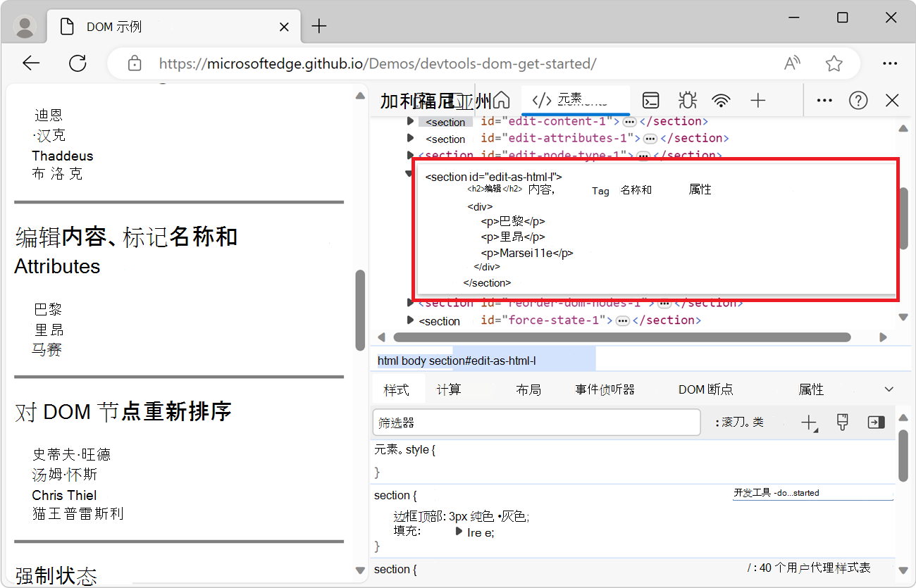This screenshot has height=588, width=916.
Task: Open browser Settings and more menu
Action: pos(891,63)
